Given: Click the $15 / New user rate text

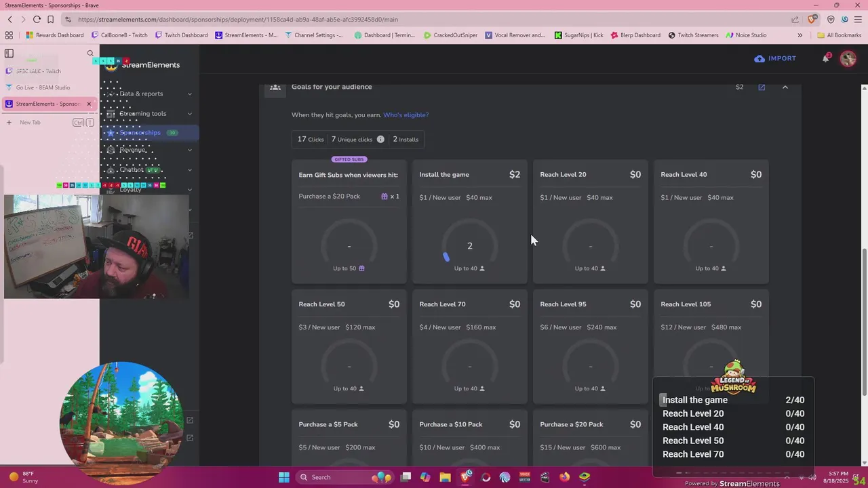Looking at the screenshot, I should [x=563, y=447].
